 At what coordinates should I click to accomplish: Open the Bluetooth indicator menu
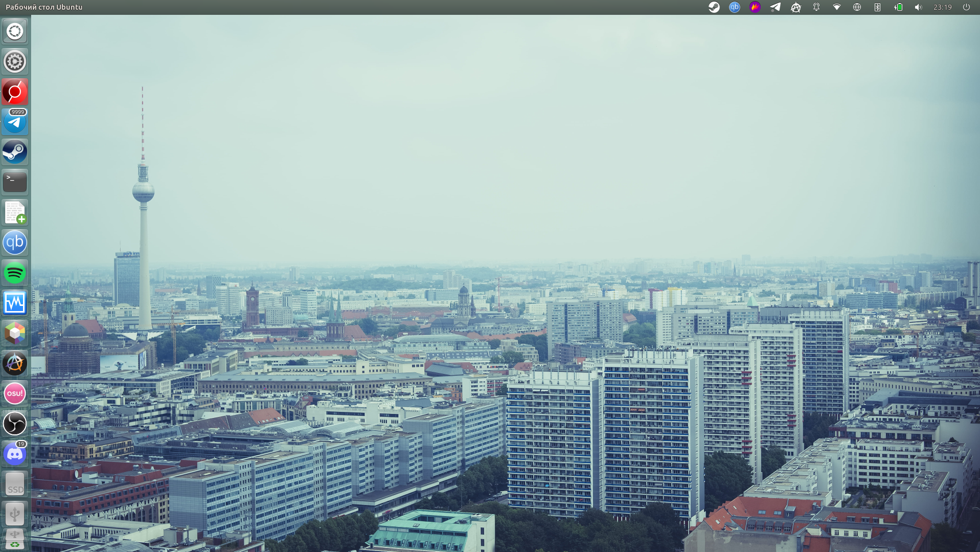[878, 7]
